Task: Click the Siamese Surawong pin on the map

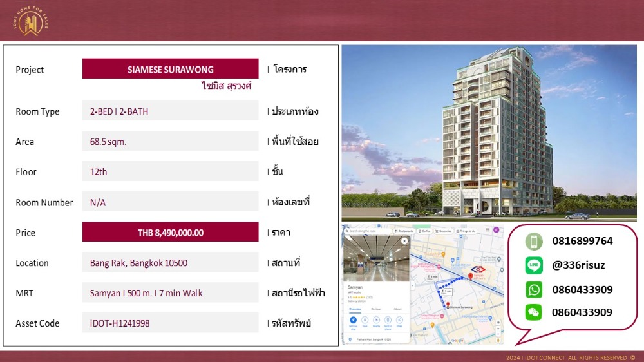Action: pyautogui.click(x=448, y=306)
